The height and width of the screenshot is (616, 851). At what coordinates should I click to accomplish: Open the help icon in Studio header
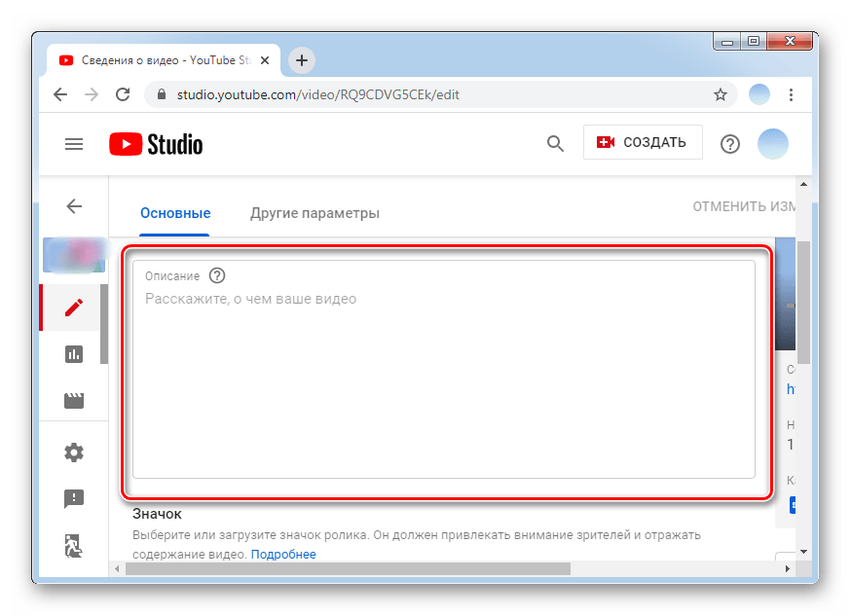[729, 144]
